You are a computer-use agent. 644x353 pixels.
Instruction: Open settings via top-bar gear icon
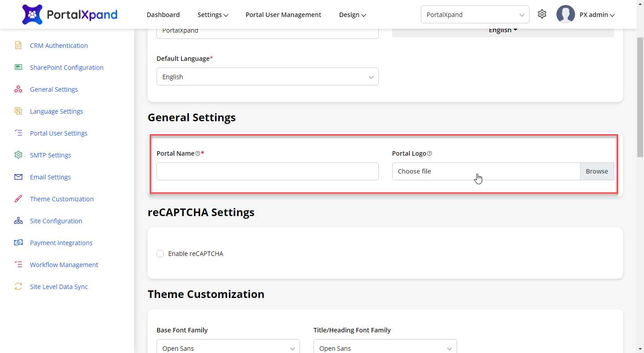click(x=542, y=14)
